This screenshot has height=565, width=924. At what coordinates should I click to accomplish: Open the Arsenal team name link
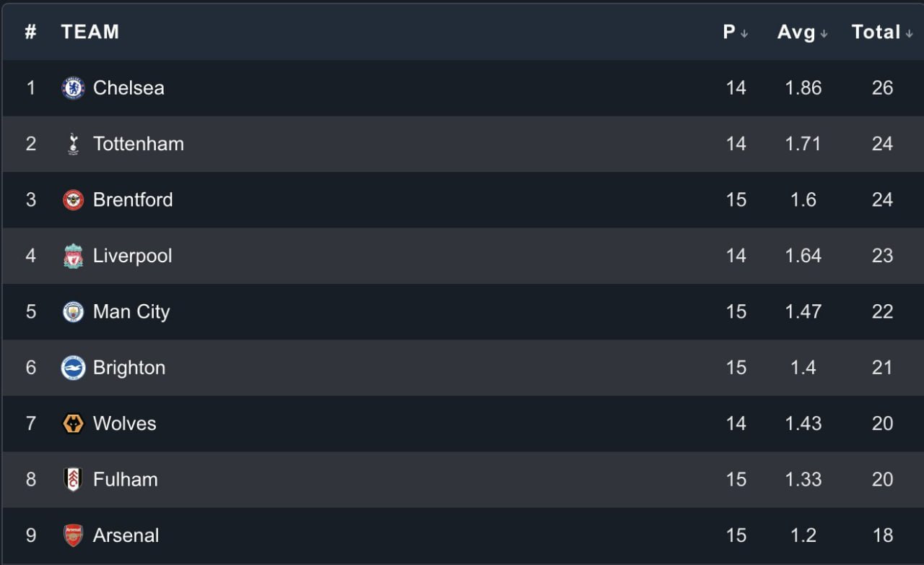[x=126, y=535]
